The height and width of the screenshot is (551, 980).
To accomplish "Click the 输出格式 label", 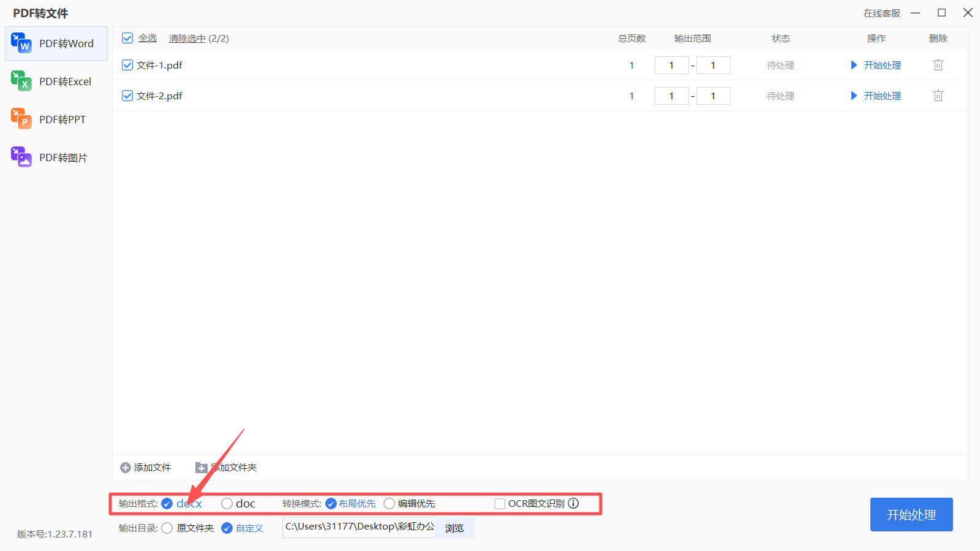I will click(x=138, y=504).
